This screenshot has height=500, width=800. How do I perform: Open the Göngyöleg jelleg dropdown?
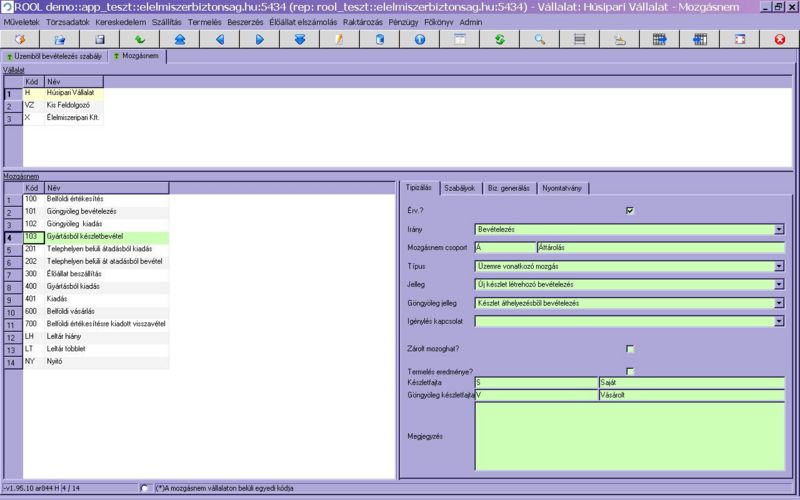[x=779, y=303]
